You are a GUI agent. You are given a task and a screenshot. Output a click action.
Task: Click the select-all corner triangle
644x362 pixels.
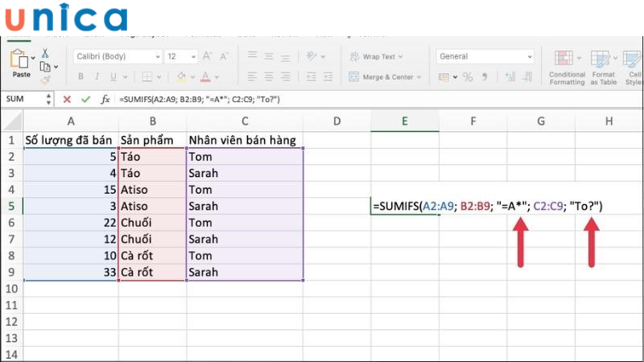point(12,122)
